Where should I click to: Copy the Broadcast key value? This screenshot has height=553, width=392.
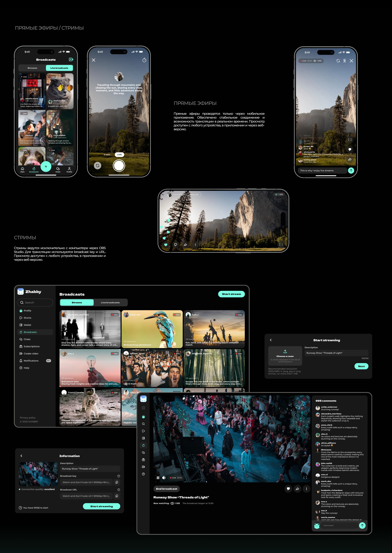[x=117, y=482]
